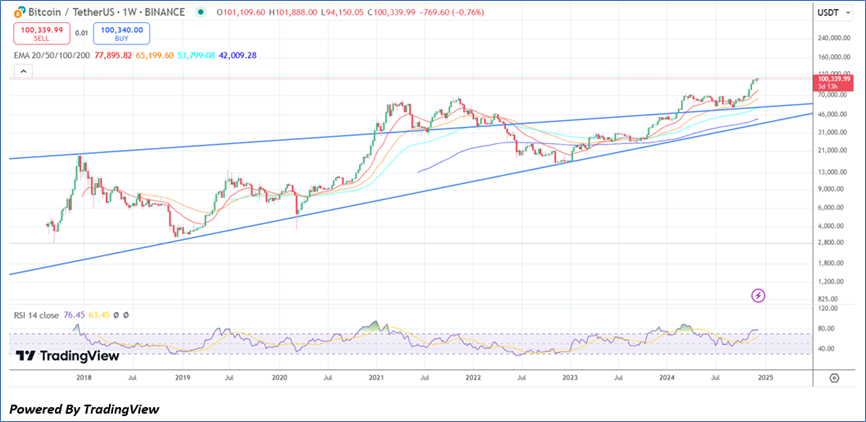Click the 240,000.00 price axis label
Image resolution: width=866 pixels, height=422 pixels.
[834, 38]
